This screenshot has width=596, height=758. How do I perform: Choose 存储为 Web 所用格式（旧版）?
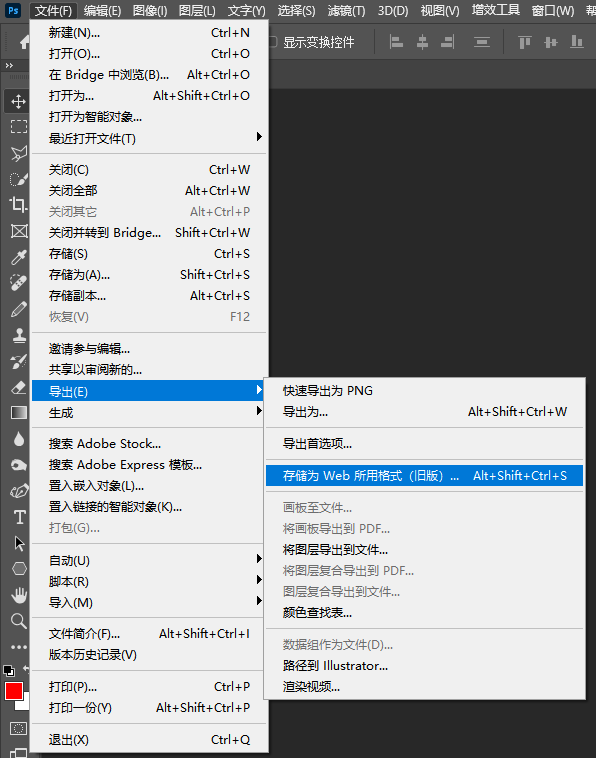424,476
